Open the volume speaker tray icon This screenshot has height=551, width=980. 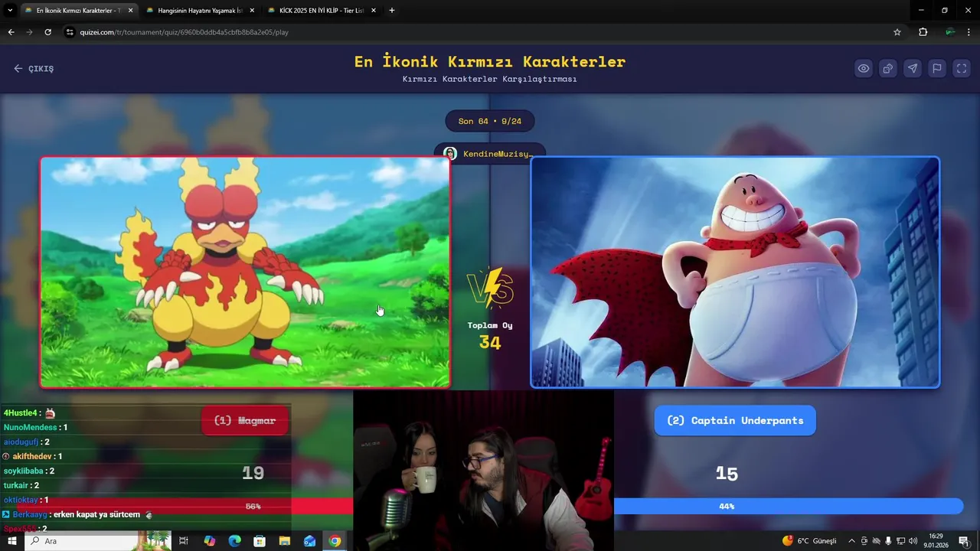(913, 541)
